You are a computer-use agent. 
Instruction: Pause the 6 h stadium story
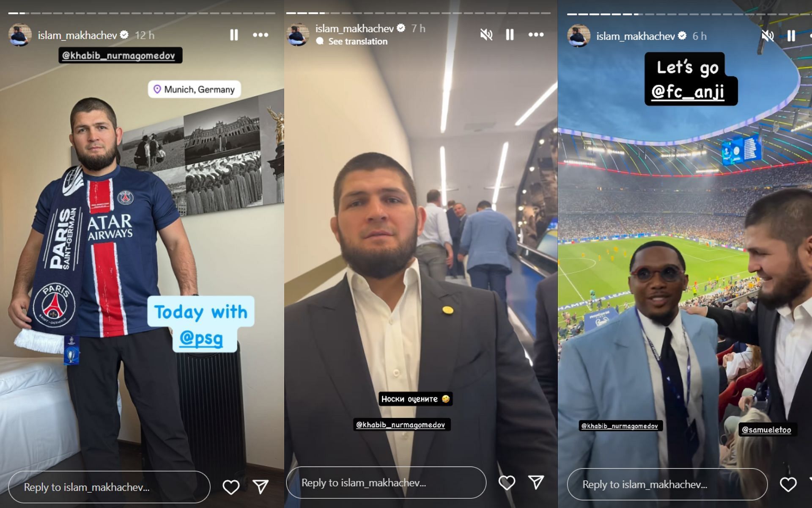[x=791, y=36]
